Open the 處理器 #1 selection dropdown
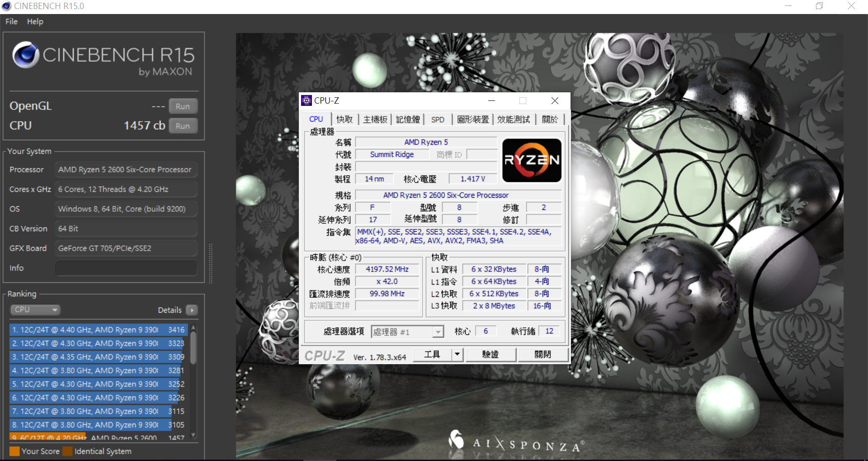Screen dimensions: 868x461 pos(407,332)
